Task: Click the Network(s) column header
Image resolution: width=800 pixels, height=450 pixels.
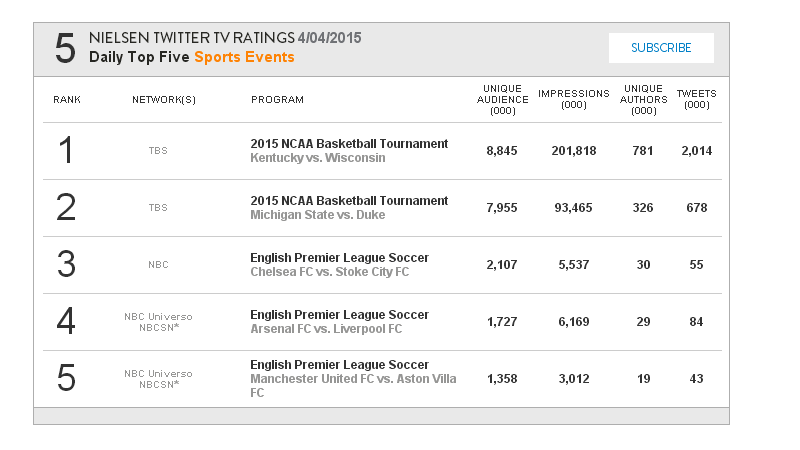Action: click(x=163, y=100)
